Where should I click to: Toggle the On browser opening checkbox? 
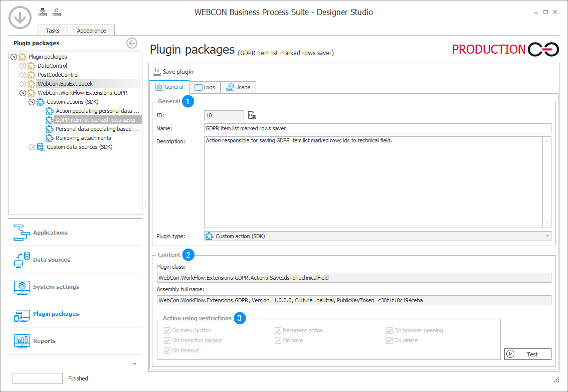click(389, 330)
